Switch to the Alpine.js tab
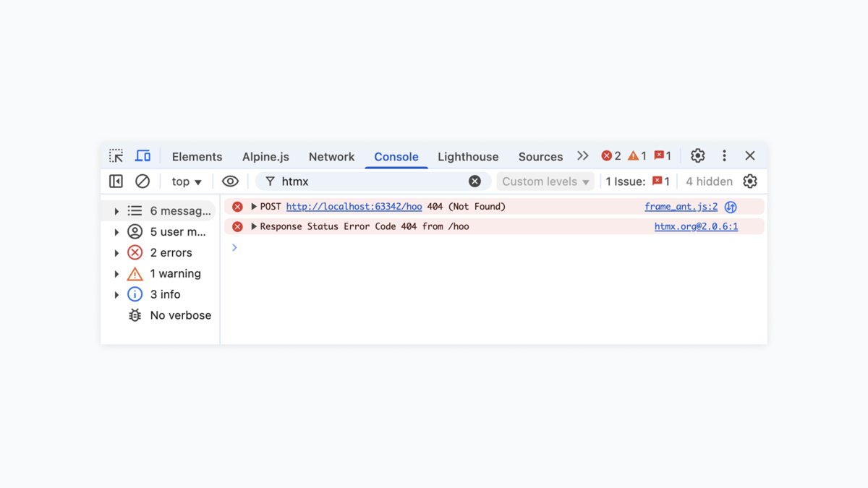The height and width of the screenshot is (488, 868). coord(265,157)
